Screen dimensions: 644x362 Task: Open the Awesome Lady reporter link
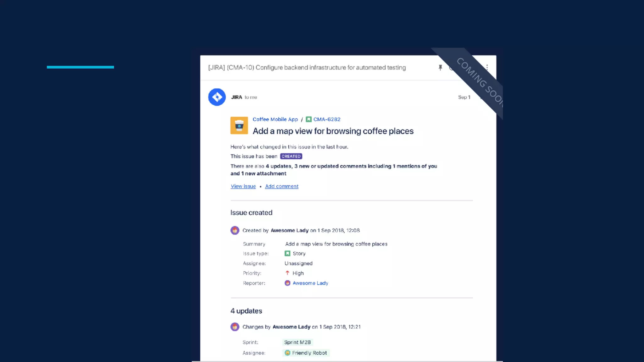tap(310, 283)
